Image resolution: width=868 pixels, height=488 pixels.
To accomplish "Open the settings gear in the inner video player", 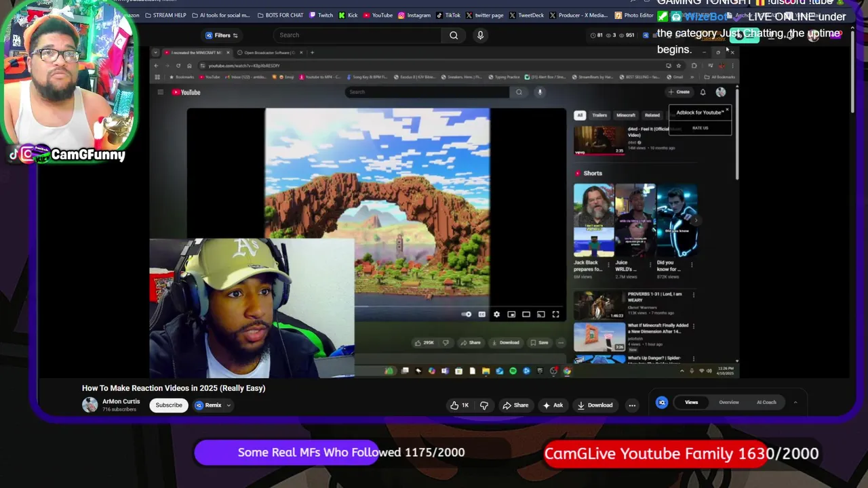I will click(x=496, y=314).
